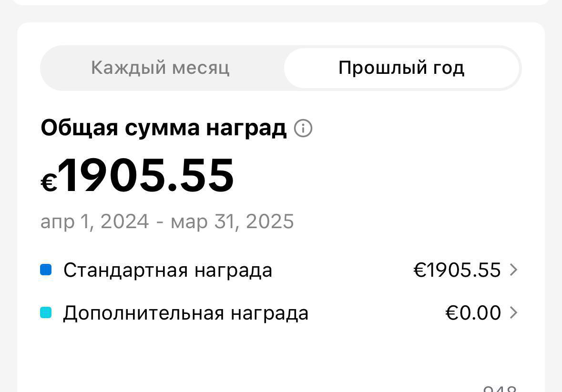562x392 pixels.
Task: Tap the info icon beside Общая сумма наград
Action: (303, 128)
